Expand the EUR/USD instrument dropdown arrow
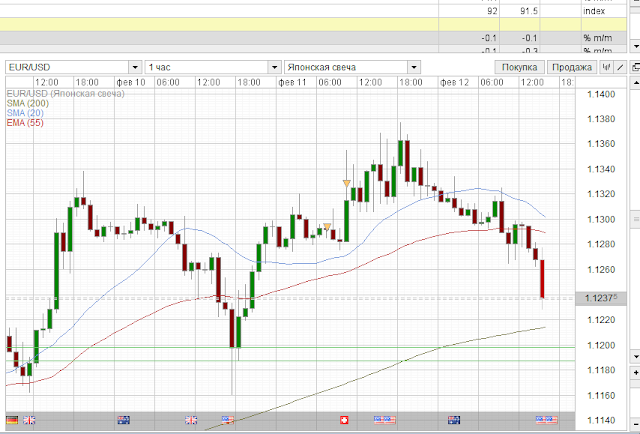This screenshot has height=434, width=640. (x=135, y=67)
